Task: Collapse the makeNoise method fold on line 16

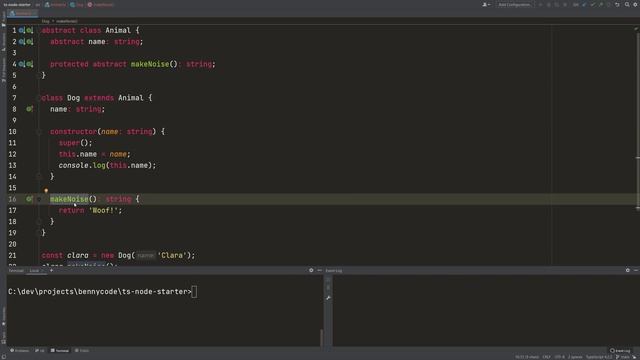Action: (39, 199)
